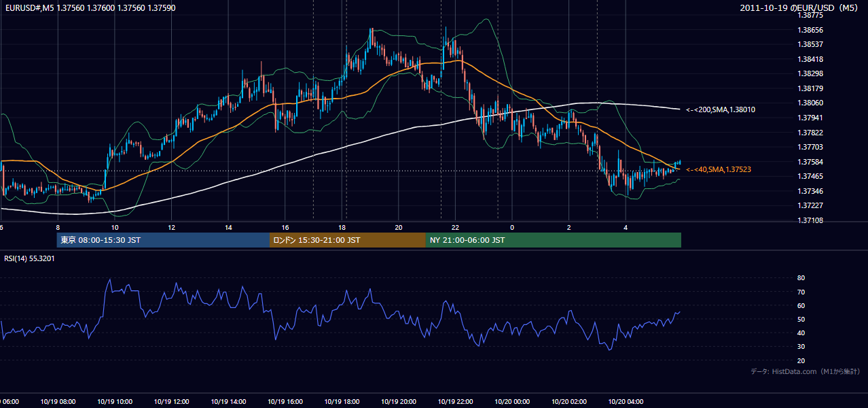Click price axis value 1.38179
Viewport: 868px width, 408px height.
point(810,88)
